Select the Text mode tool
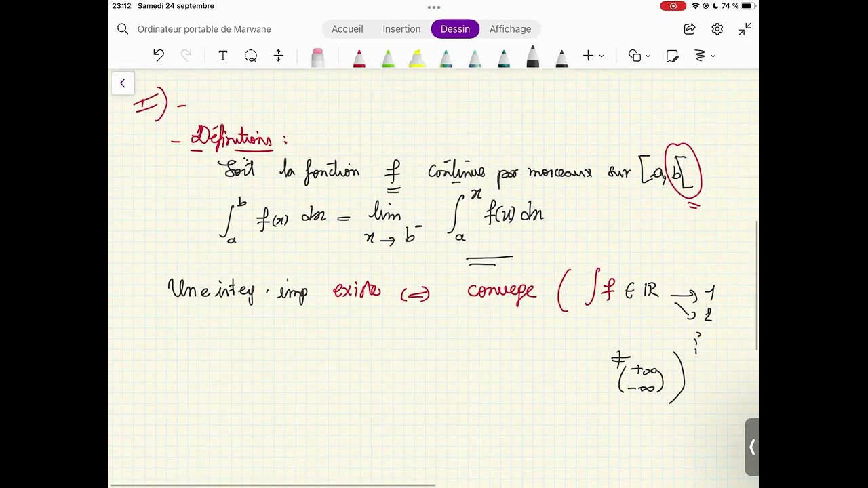The height and width of the screenshot is (488, 868). click(222, 56)
